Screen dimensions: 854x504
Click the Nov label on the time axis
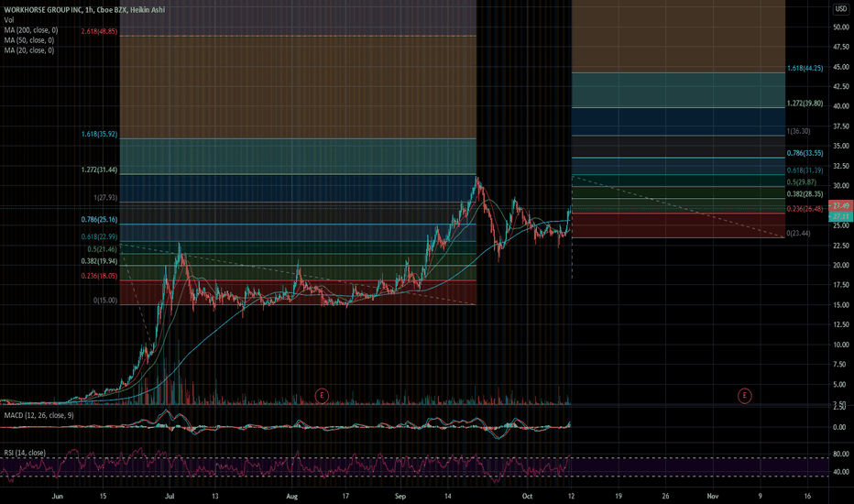coord(712,497)
